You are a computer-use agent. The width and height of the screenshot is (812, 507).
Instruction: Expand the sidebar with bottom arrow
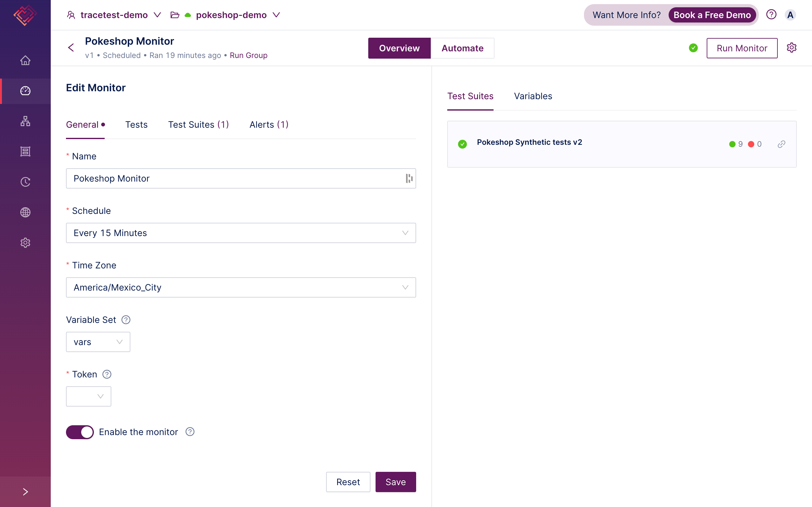point(25,491)
